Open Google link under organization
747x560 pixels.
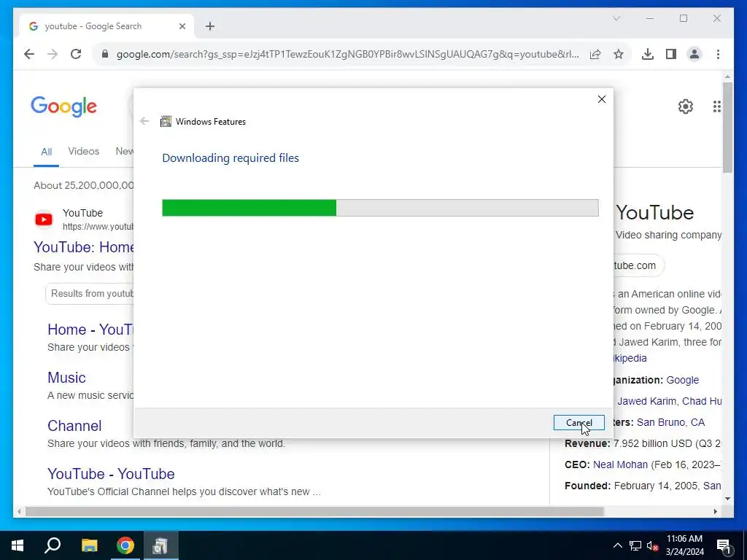682,380
